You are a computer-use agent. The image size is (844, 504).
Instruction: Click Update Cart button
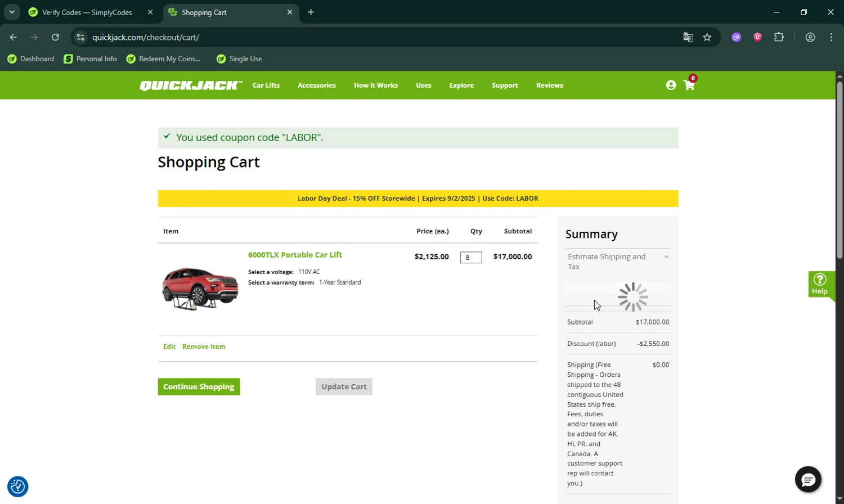coord(344,386)
